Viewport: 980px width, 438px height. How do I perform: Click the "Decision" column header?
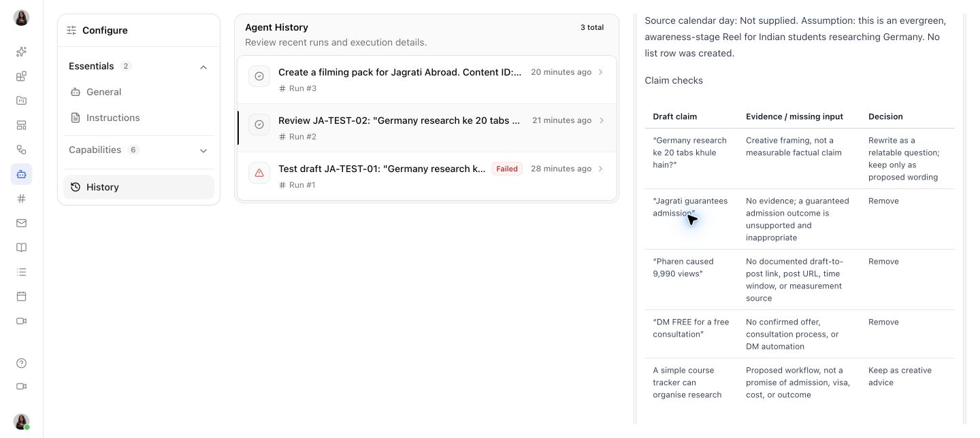885,116
